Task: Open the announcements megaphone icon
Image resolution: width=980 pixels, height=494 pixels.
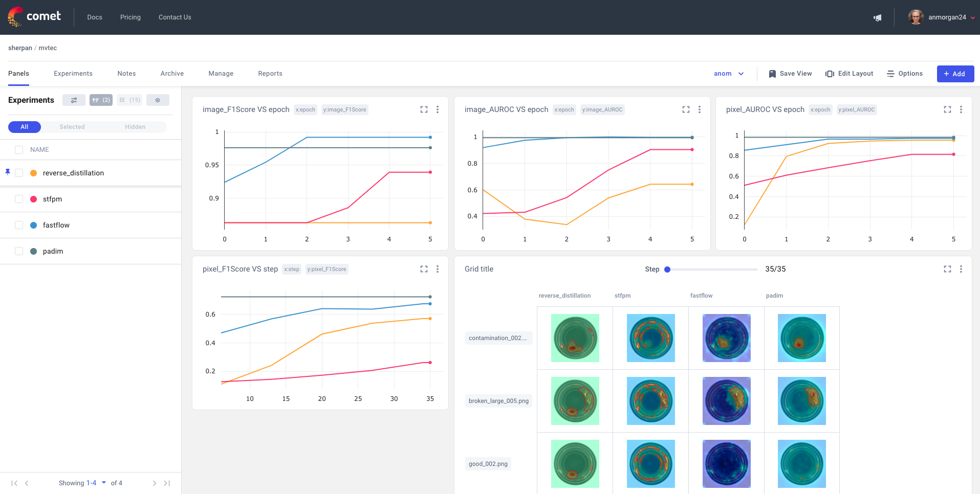Action: tap(878, 17)
